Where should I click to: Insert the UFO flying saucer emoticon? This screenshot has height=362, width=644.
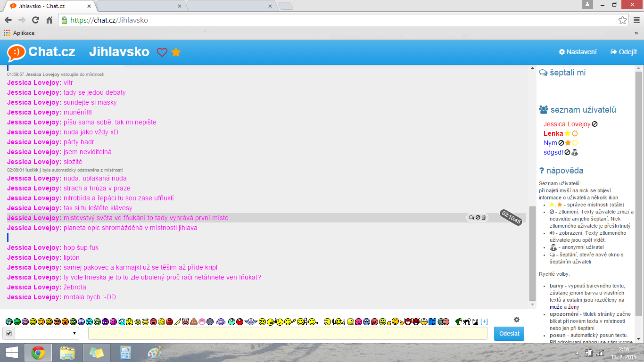tap(251, 321)
